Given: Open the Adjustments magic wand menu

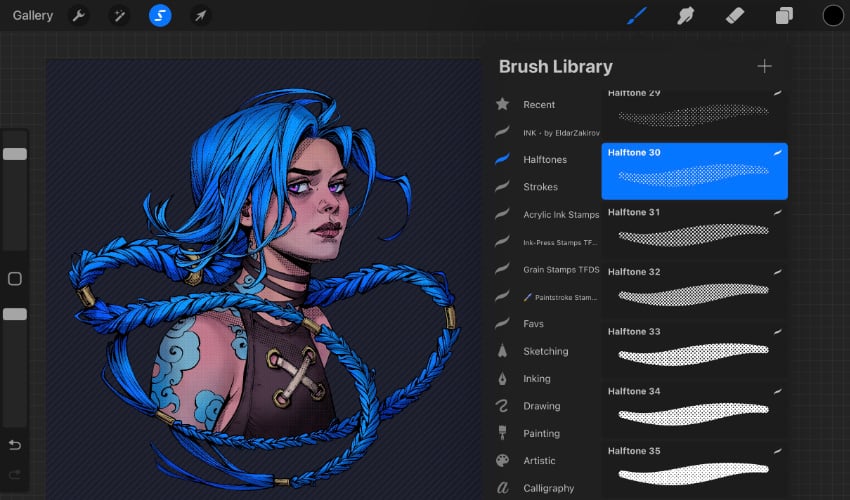Looking at the screenshot, I should point(119,16).
